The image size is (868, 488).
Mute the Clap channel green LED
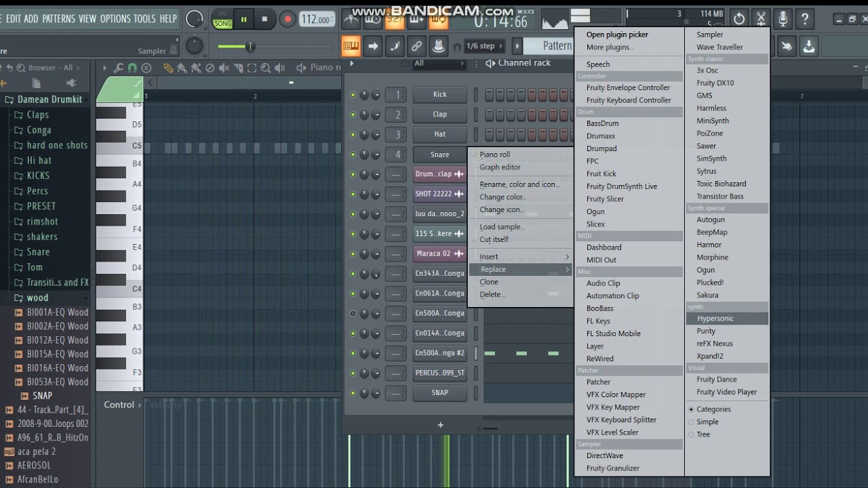coord(353,115)
